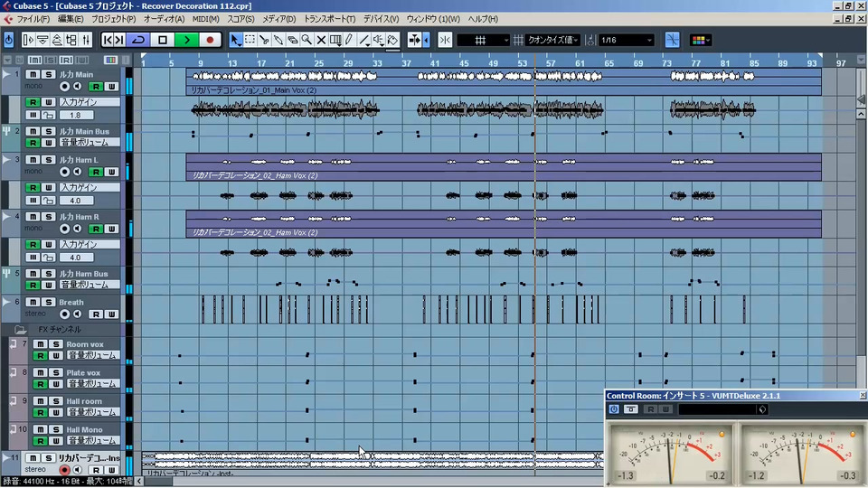Open the MIDI menu

pos(205,19)
